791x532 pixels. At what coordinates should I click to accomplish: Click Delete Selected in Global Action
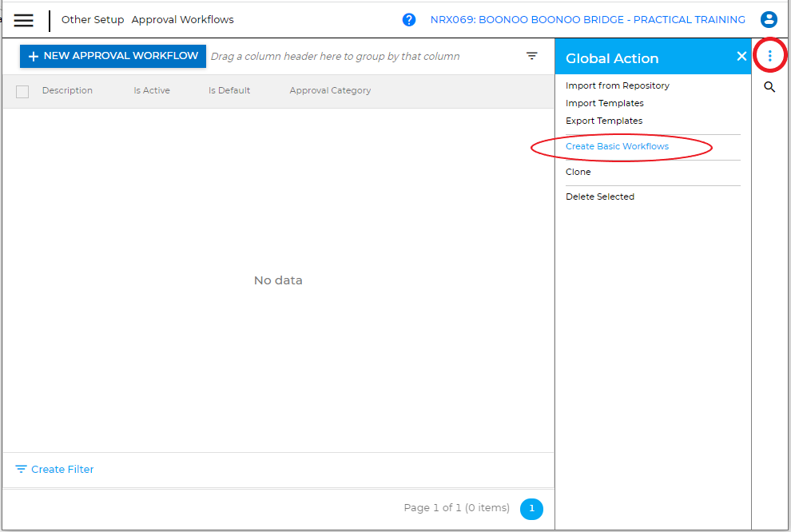(599, 197)
